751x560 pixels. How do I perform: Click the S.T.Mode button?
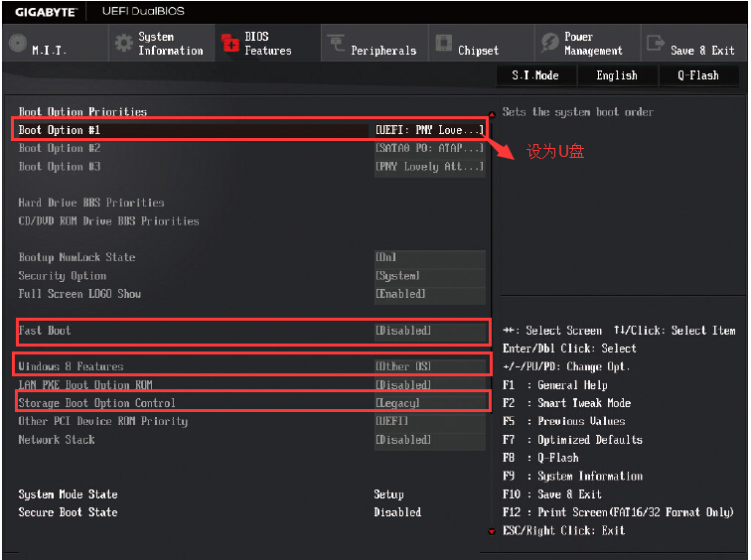[535, 75]
